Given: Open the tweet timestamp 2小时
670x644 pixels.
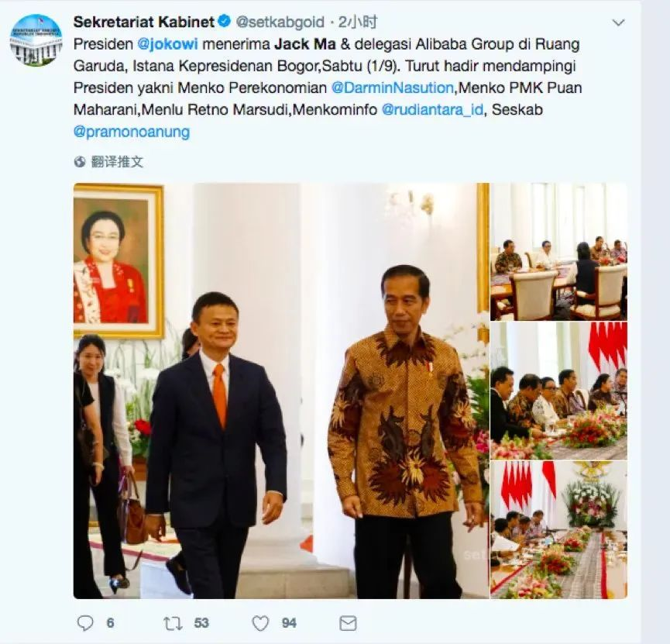Looking at the screenshot, I should point(358,22).
